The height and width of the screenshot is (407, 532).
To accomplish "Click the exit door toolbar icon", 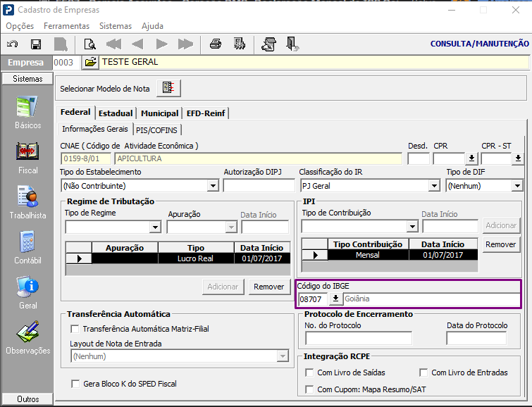I will click(x=292, y=44).
